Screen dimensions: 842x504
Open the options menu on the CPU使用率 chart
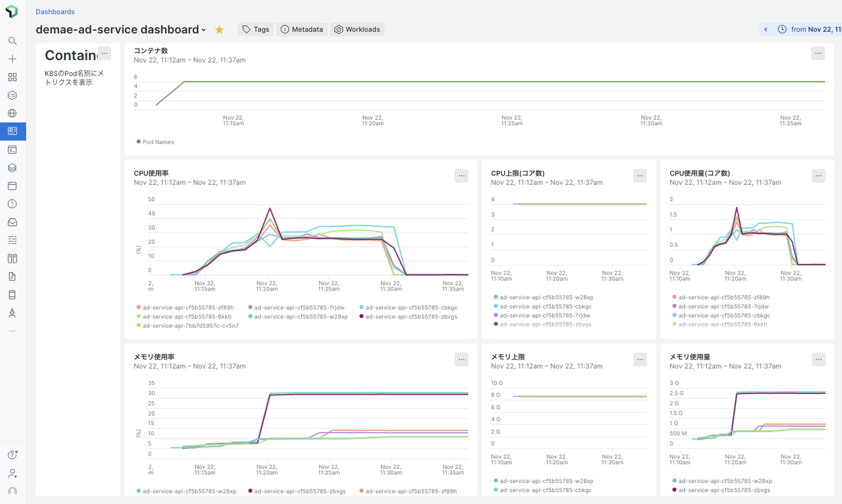pos(461,176)
